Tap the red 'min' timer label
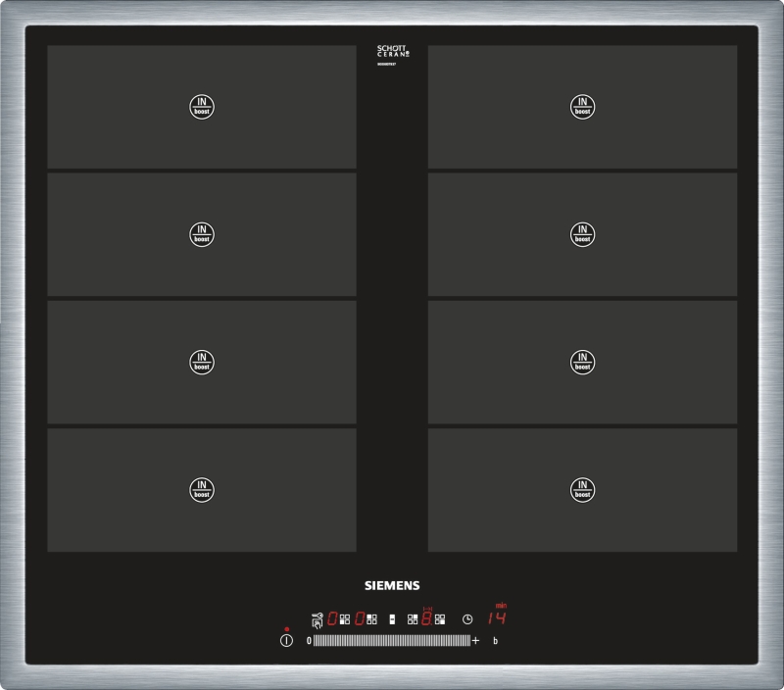784x690 pixels. coord(501,606)
